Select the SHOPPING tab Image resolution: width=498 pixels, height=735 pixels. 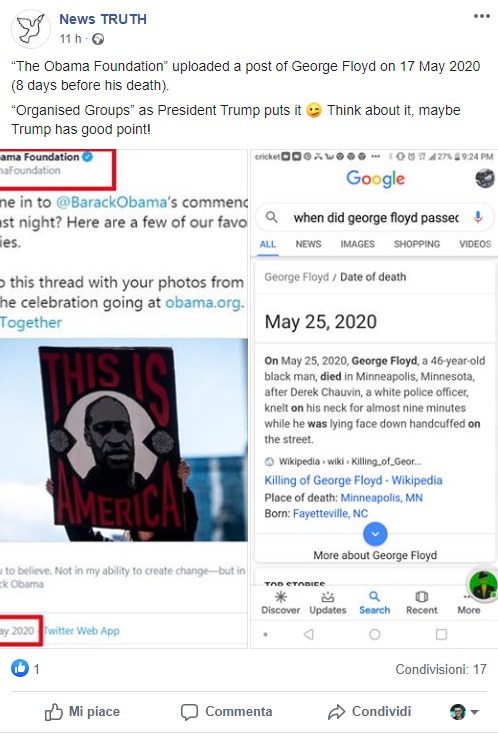tap(417, 244)
